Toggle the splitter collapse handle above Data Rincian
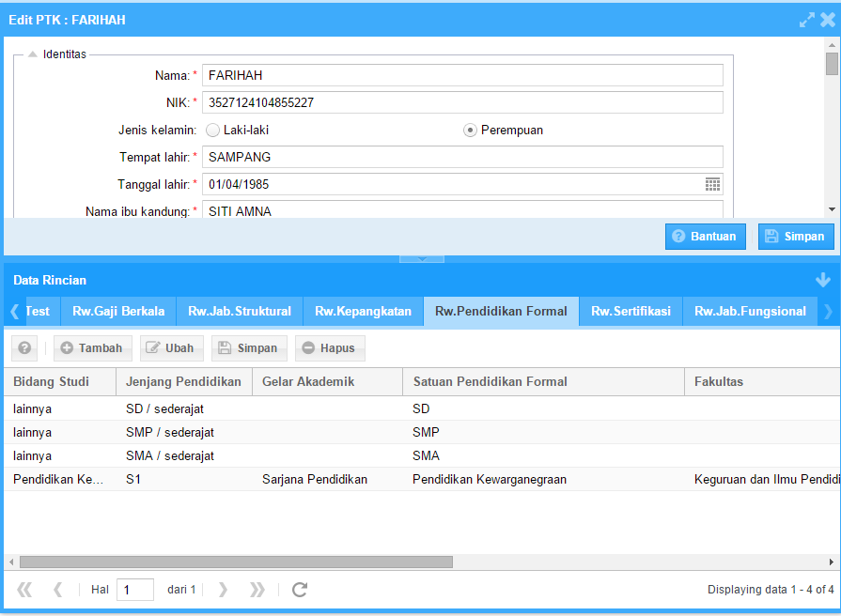 (421, 258)
